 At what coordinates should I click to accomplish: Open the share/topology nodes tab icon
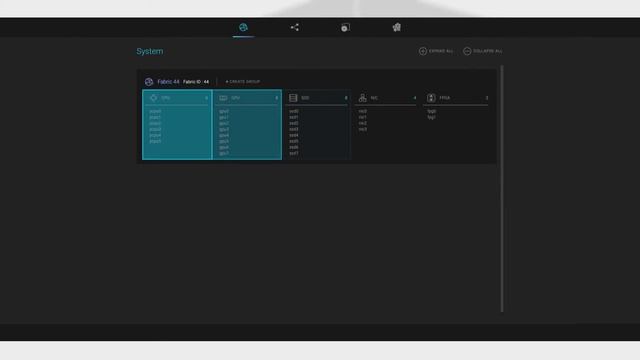pyautogui.click(x=295, y=27)
